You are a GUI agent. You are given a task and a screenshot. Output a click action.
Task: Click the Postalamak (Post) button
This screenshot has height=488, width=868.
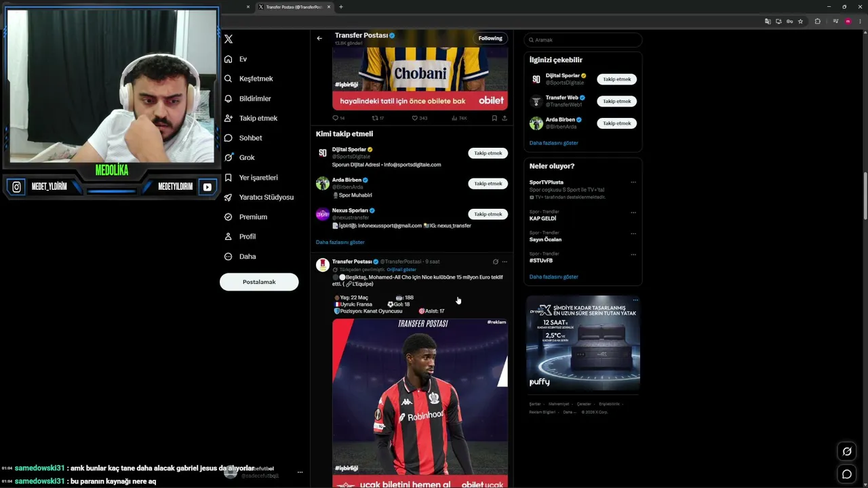[259, 282]
